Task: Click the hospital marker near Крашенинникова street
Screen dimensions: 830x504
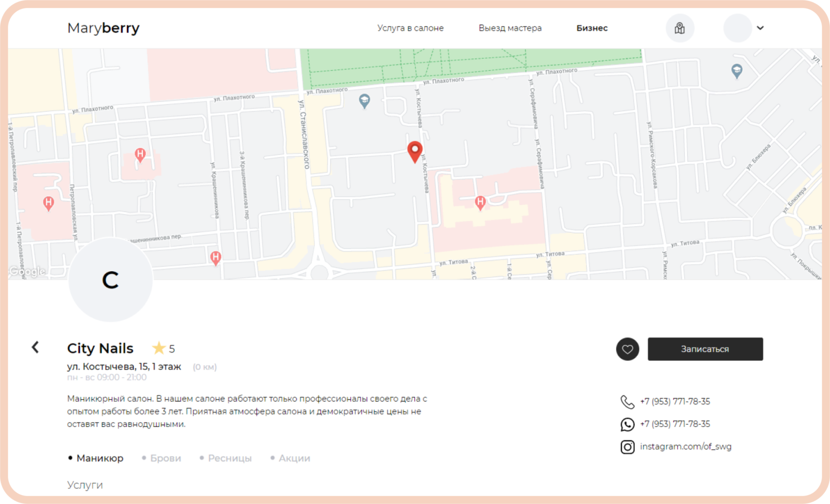Action: 140,155
